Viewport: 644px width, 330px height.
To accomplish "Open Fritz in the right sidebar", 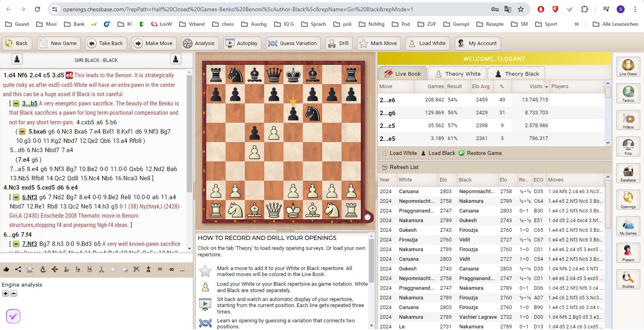I will pos(628,146).
